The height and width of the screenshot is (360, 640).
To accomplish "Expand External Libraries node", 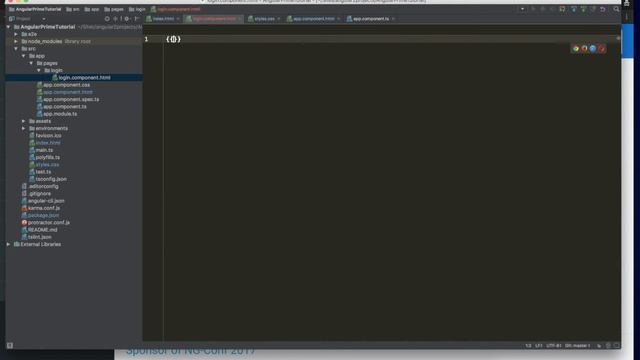I will 9,244.
